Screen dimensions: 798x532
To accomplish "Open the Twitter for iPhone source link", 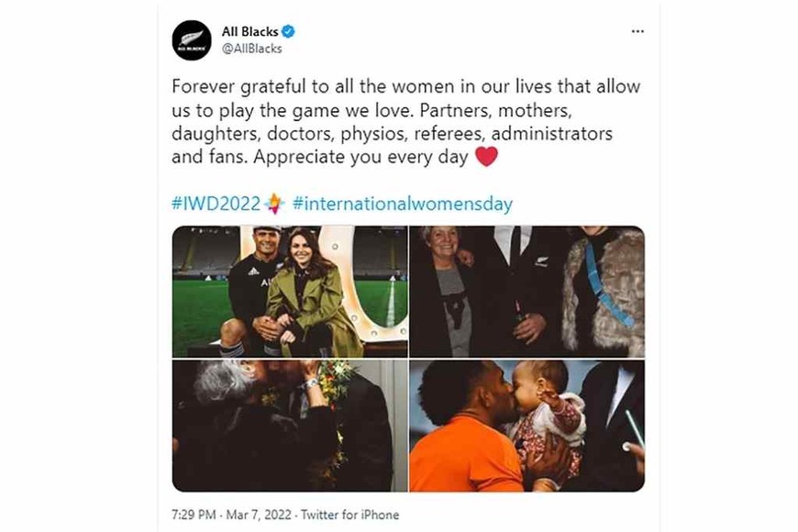I will (349, 515).
